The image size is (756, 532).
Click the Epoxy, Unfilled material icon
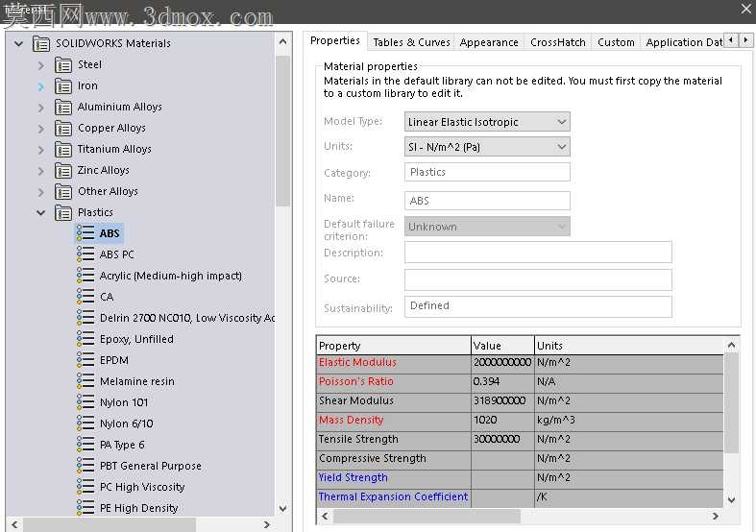pos(85,339)
